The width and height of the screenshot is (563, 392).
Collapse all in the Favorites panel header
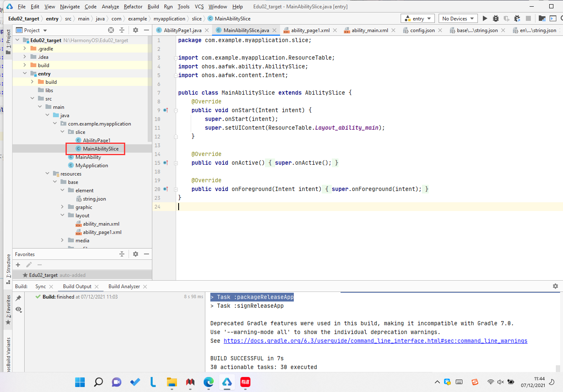click(x=122, y=254)
